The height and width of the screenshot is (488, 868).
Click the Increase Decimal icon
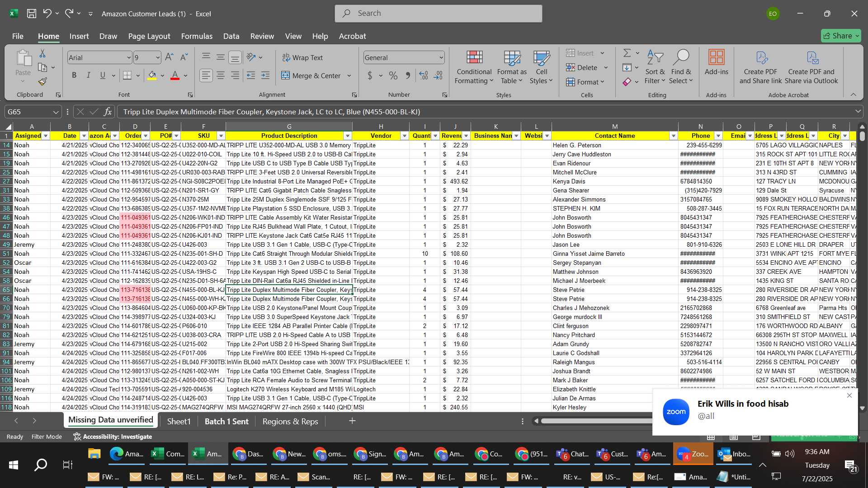pos(424,75)
